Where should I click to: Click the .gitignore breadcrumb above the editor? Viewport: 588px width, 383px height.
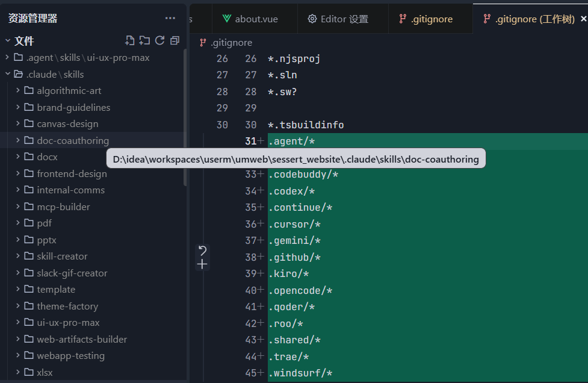[231, 43]
